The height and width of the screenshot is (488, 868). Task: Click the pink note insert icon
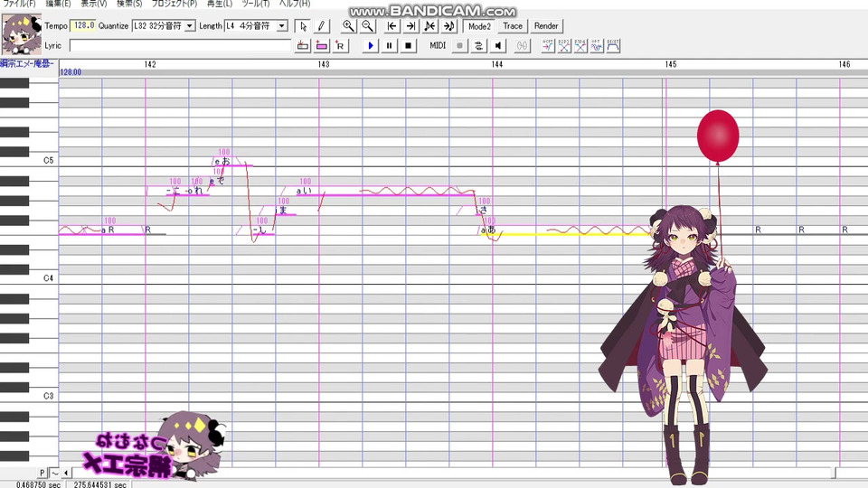pos(322,46)
